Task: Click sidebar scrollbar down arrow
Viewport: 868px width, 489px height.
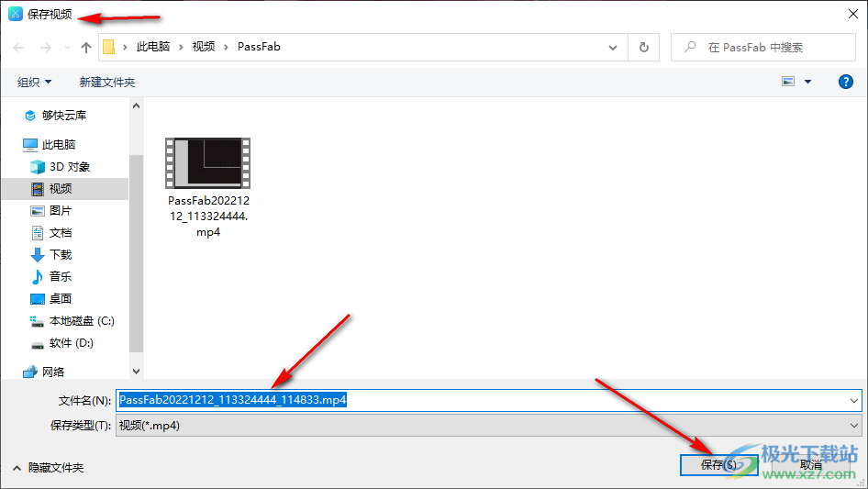Action: pyautogui.click(x=136, y=371)
